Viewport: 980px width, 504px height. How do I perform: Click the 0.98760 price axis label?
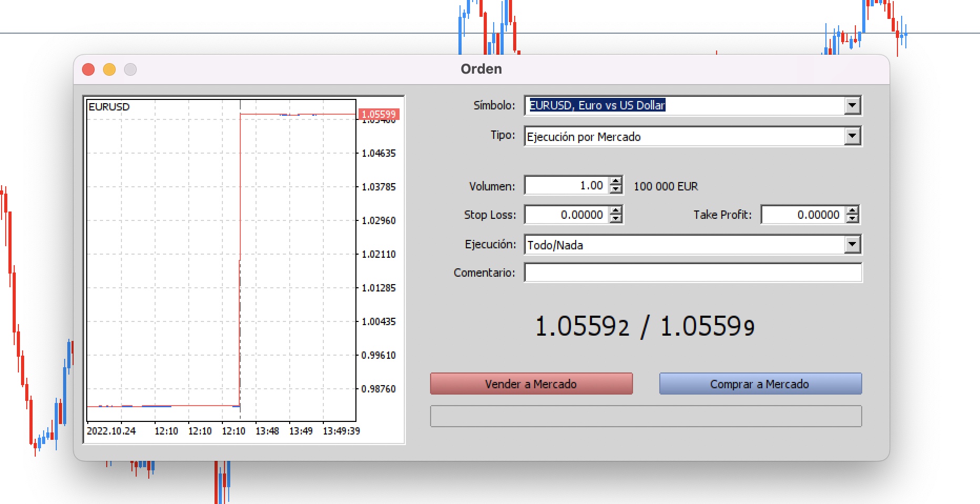379,389
